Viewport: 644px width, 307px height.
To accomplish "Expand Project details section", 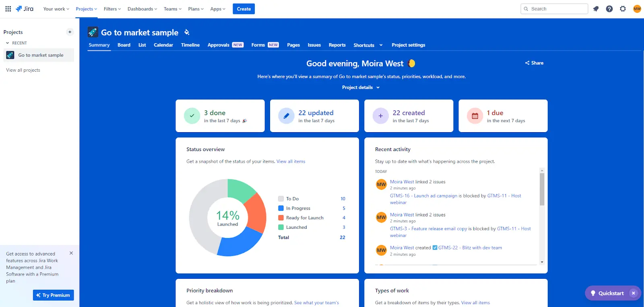I will (361, 87).
